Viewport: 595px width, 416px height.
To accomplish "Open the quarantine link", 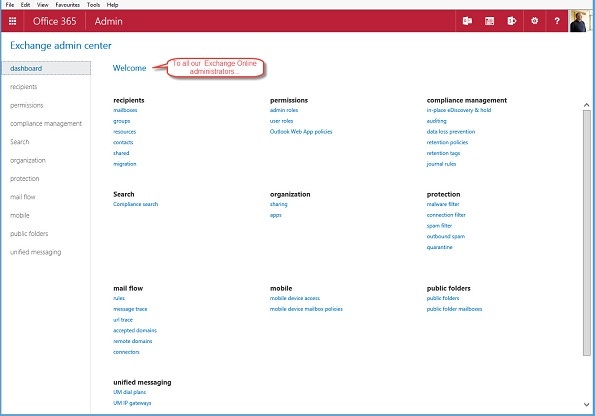I will click(x=439, y=247).
